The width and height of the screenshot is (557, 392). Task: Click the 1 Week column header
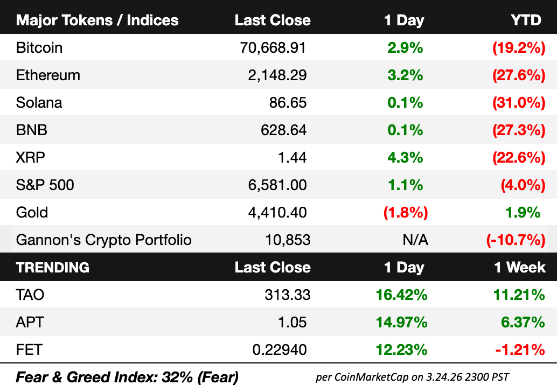520,268
